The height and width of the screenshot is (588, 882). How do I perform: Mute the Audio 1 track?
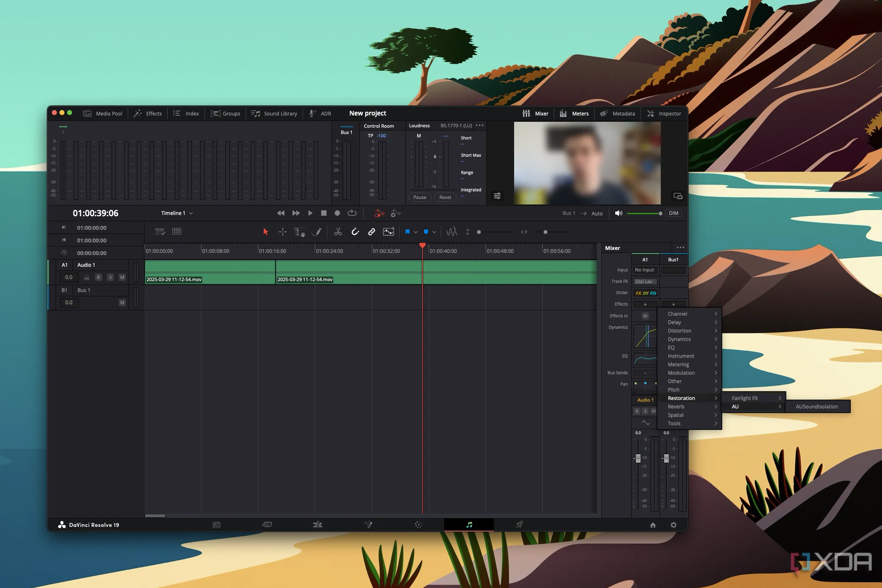tap(122, 277)
